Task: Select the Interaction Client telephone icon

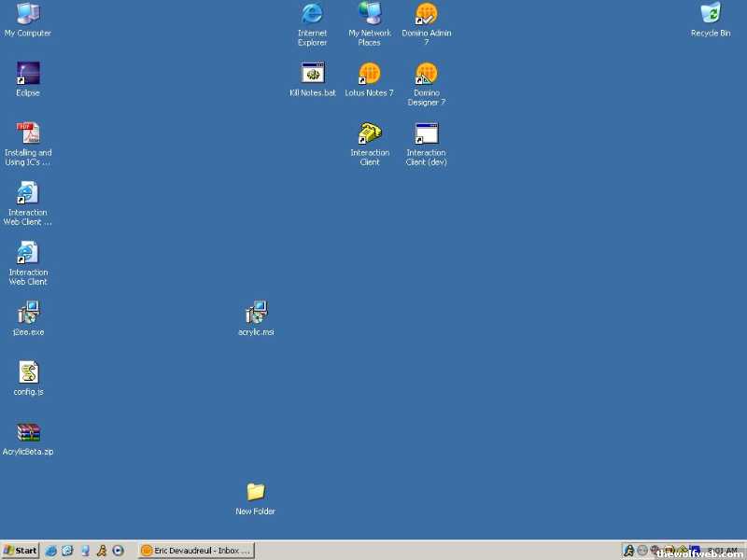Action: coord(370,133)
